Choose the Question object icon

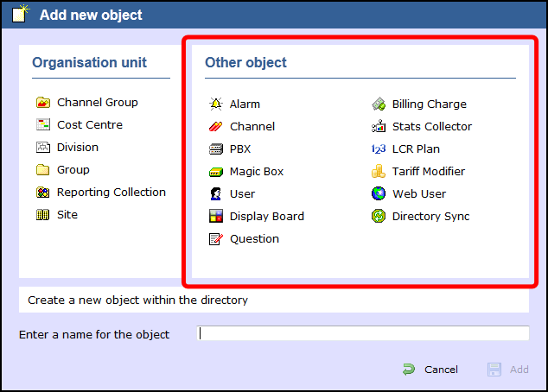coord(216,239)
